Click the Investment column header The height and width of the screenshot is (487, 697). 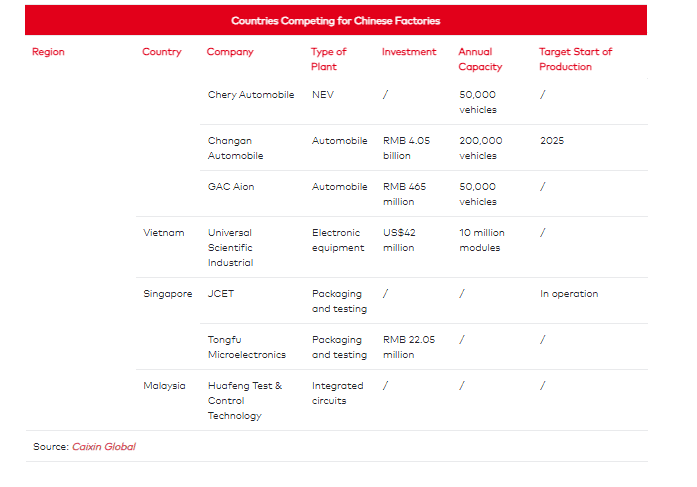[409, 52]
